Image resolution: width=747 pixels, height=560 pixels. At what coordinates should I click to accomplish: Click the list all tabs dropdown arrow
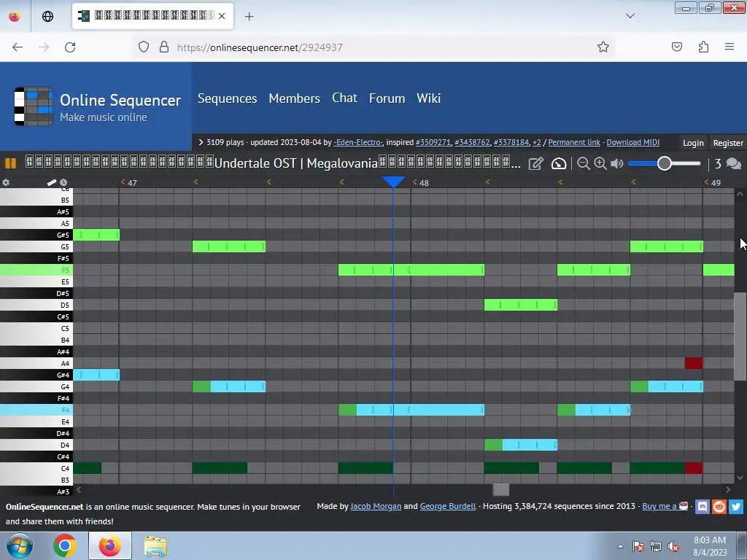pos(630,16)
